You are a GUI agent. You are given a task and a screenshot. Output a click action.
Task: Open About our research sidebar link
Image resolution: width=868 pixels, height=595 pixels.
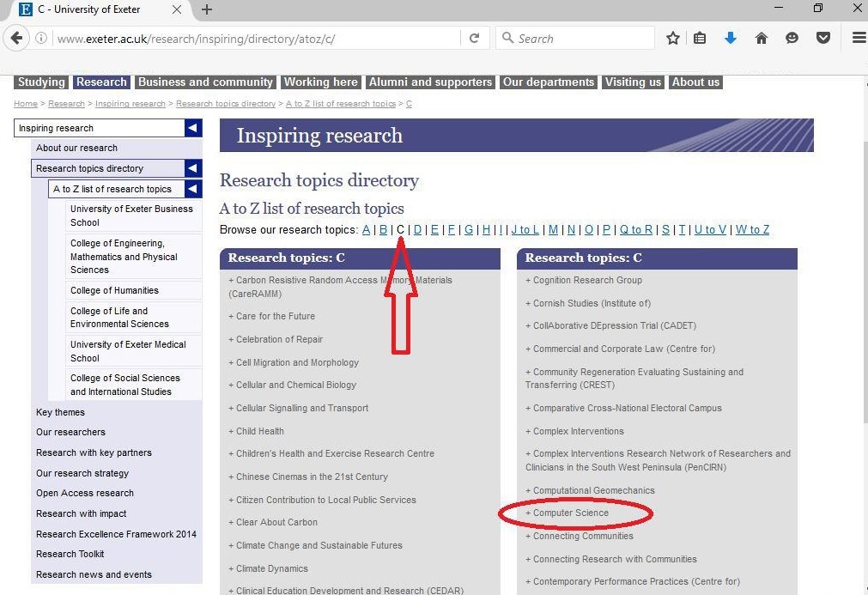77,148
